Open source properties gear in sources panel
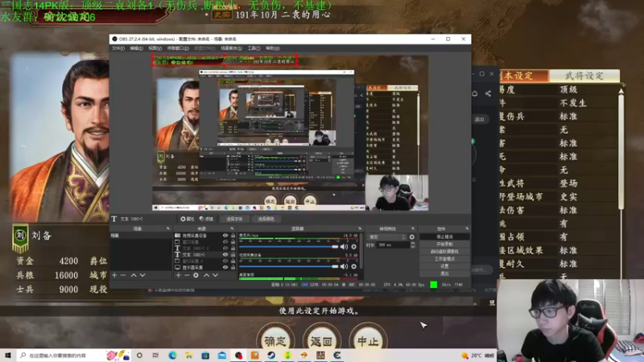The height and width of the screenshot is (362, 644). pyautogui.click(x=196, y=275)
